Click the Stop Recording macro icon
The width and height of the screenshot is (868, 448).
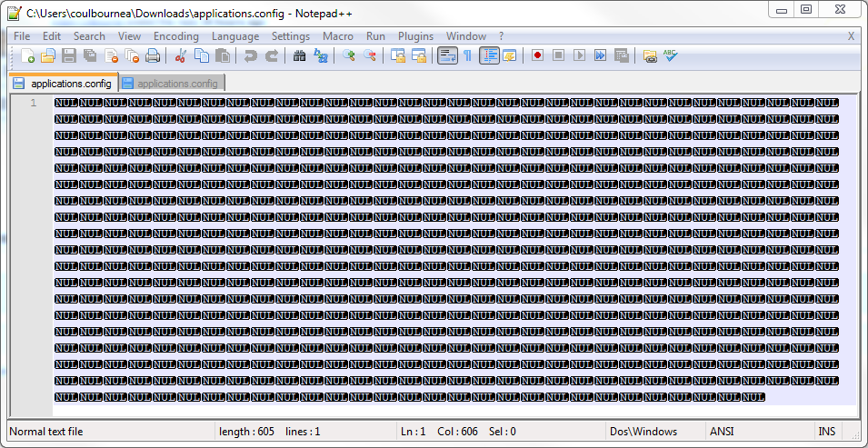[558, 55]
